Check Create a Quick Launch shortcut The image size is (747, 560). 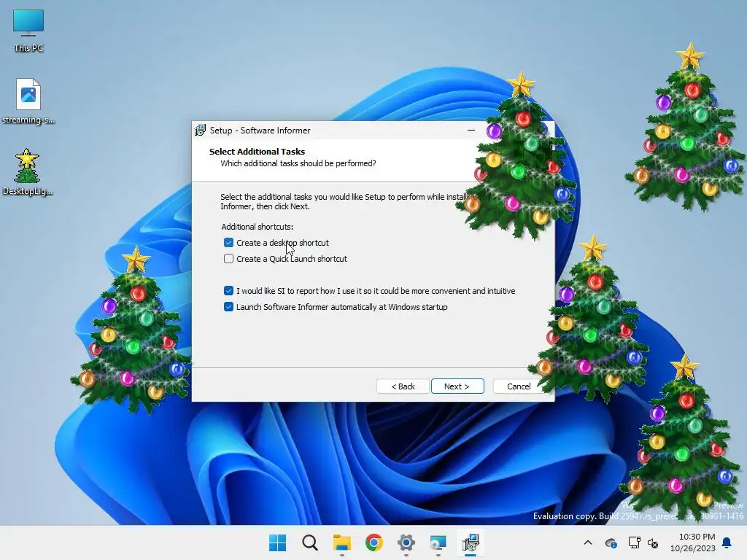click(x=228, y=259)
